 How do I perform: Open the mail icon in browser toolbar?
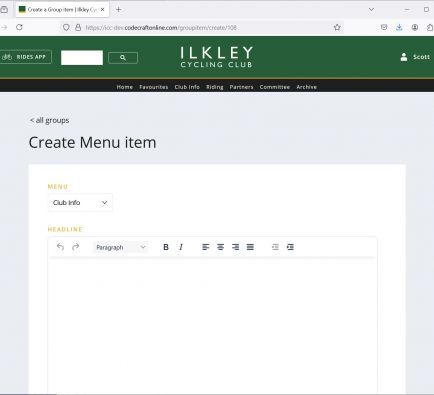pyautogui.click(x=384, y=27)
